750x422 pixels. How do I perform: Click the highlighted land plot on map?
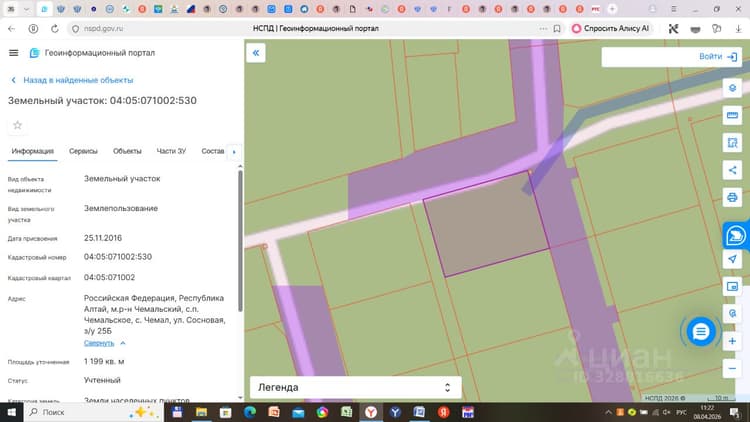(485, 225)
